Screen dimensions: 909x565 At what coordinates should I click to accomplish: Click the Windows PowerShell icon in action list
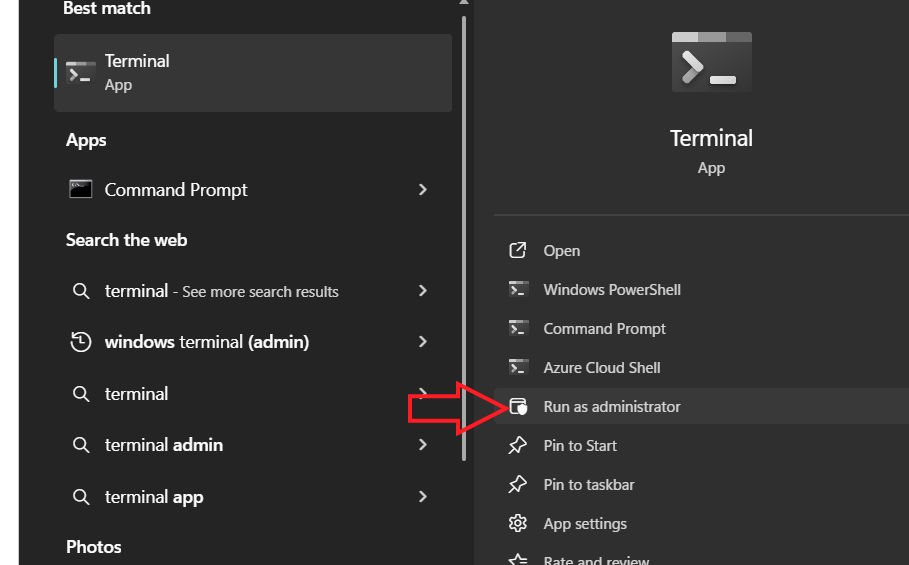518,289
